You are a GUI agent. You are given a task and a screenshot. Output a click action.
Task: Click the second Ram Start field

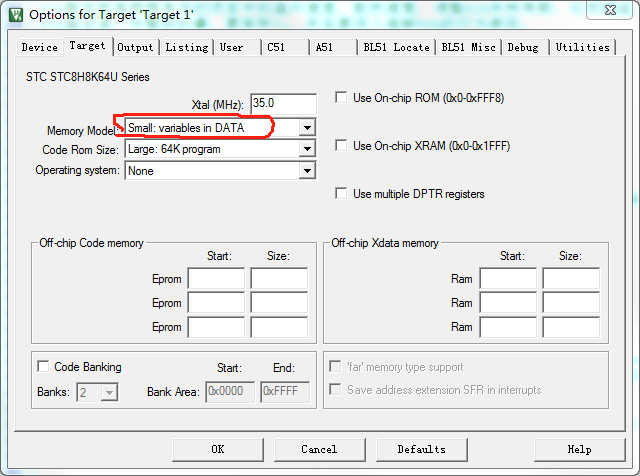(x=508, y=303)
